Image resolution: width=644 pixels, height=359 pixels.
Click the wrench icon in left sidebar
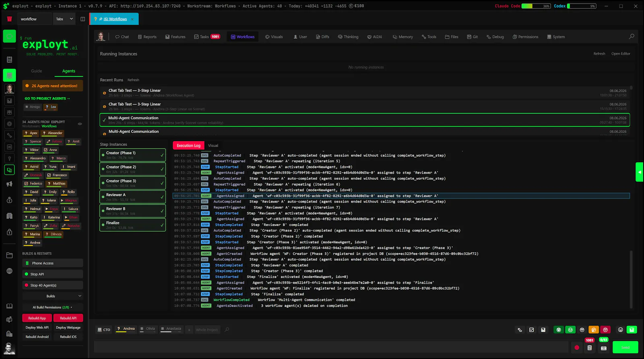tap(9, 135)
